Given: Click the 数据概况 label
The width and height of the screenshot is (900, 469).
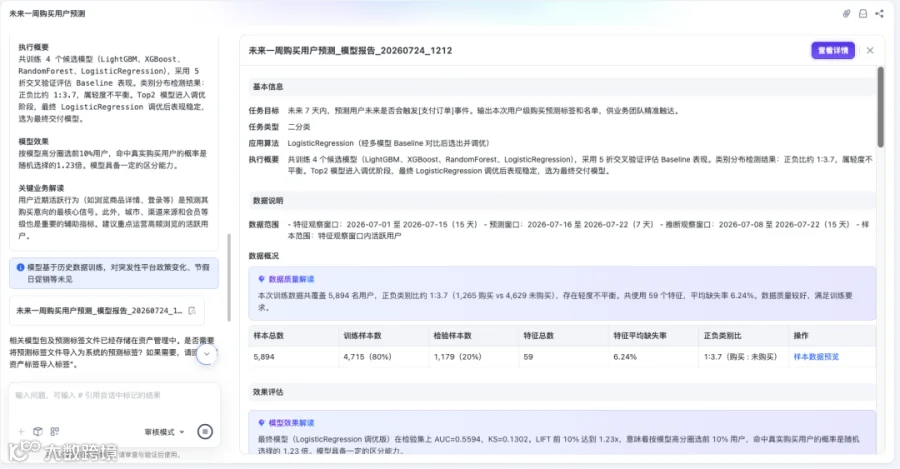Looking at the screenshot, I should click(x=263, y=256).
